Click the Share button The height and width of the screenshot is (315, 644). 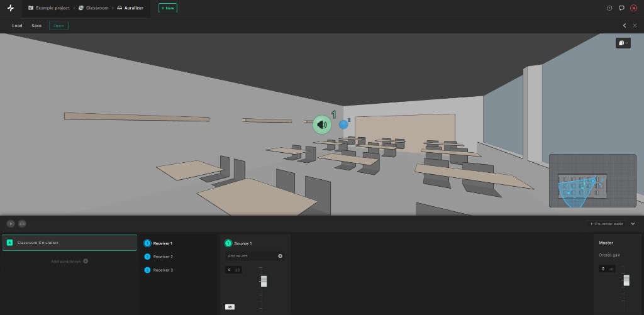tap(58, 25)
